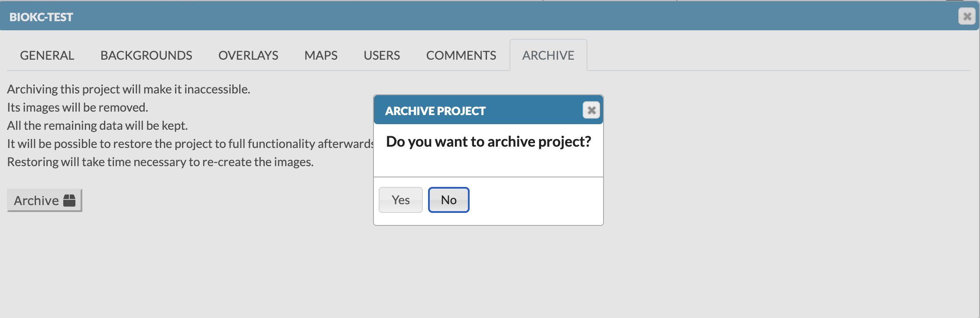This screenshot has height=318, width=980.
Task: Show the USERS tab
Action: pyautogui.click(x=382, y=55)
